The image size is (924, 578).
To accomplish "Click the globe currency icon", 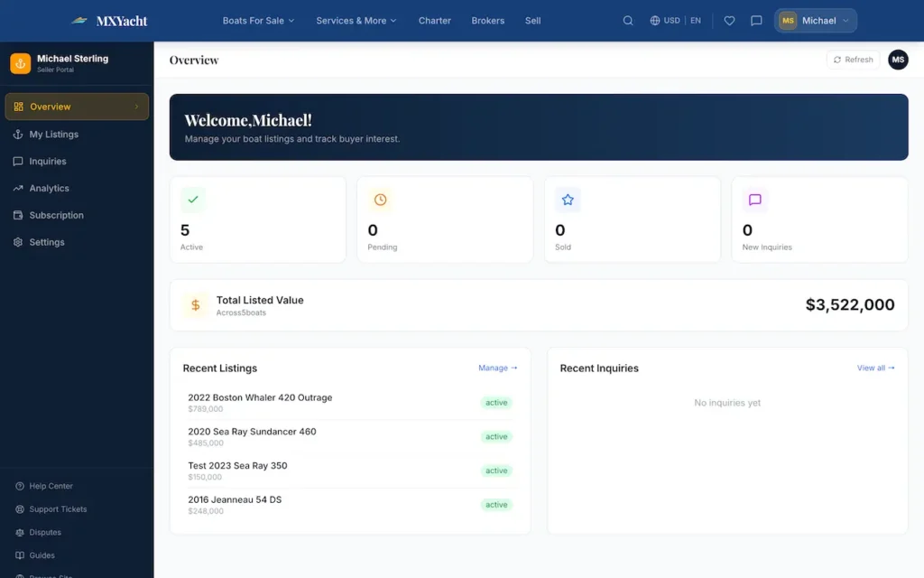I will tap(655, 21).
